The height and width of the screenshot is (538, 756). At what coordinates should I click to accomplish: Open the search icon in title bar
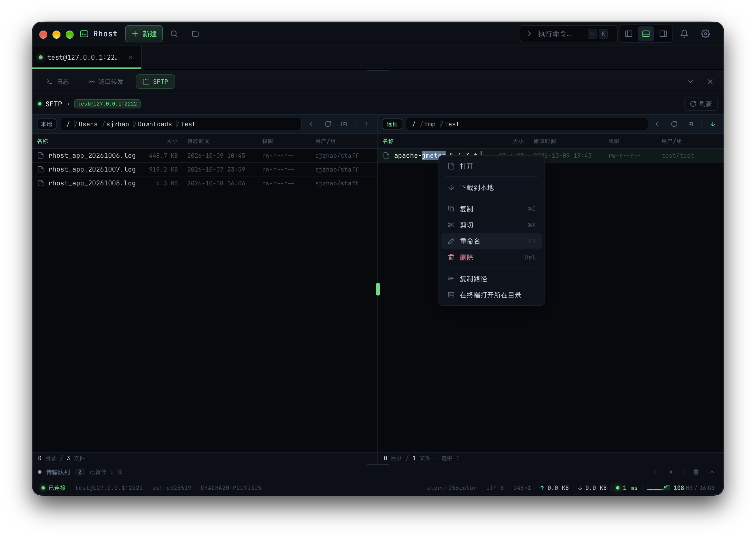pos(174,34)
